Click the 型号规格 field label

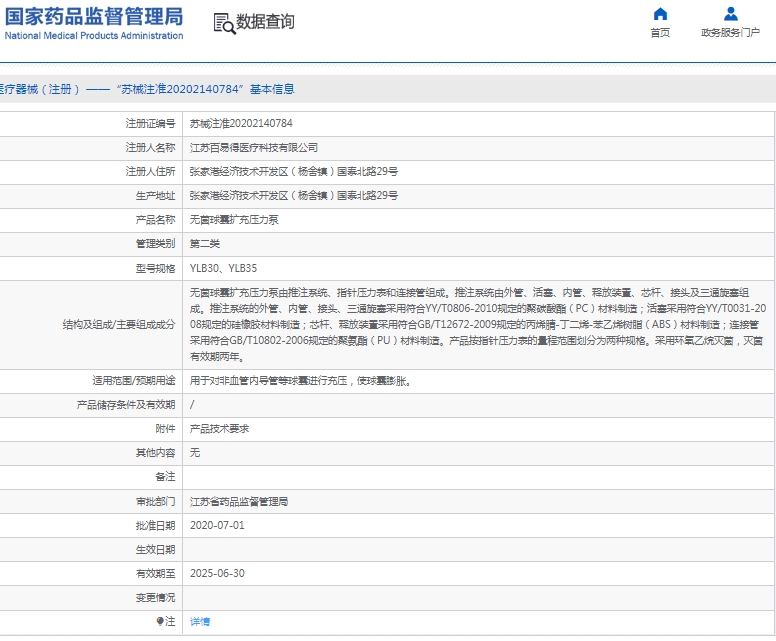tap(155, 268)
